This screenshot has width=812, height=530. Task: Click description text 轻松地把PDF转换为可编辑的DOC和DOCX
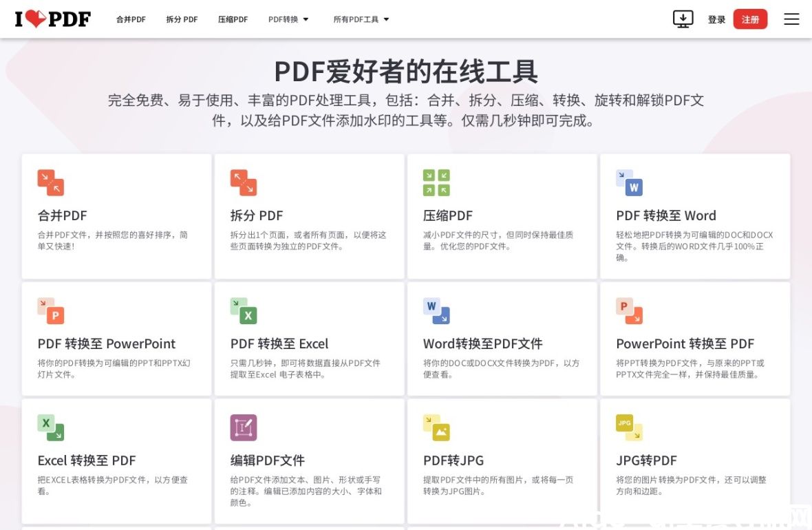pos(694,246)
